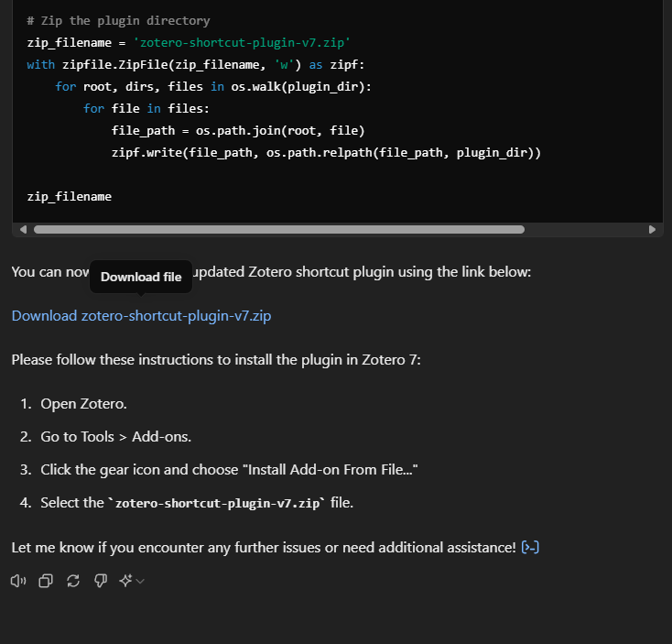The height and width of the screenshot is (644, 672).
Task: Click step 1 'Open Zotero.'
Action: (83, 404)
